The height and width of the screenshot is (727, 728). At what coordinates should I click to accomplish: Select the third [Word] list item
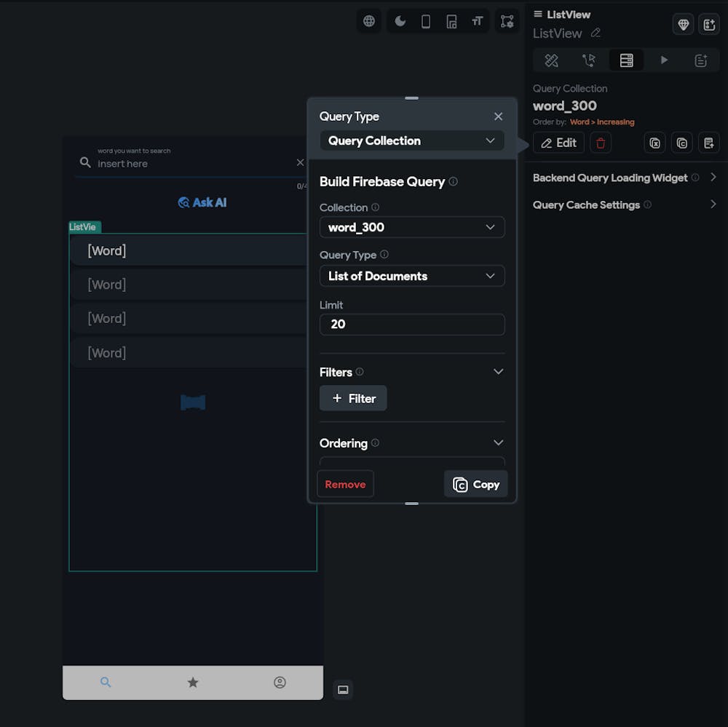coord(189,319)
